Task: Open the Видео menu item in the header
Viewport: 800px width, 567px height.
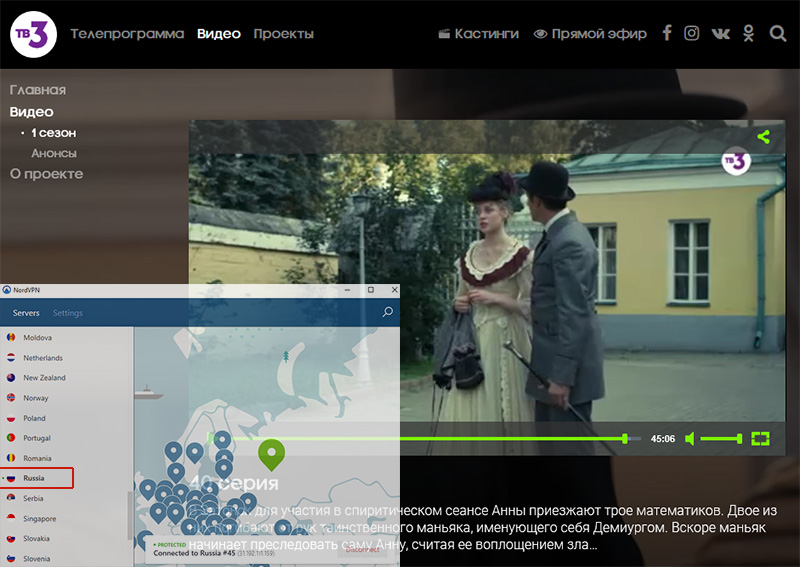Action: 219,34
